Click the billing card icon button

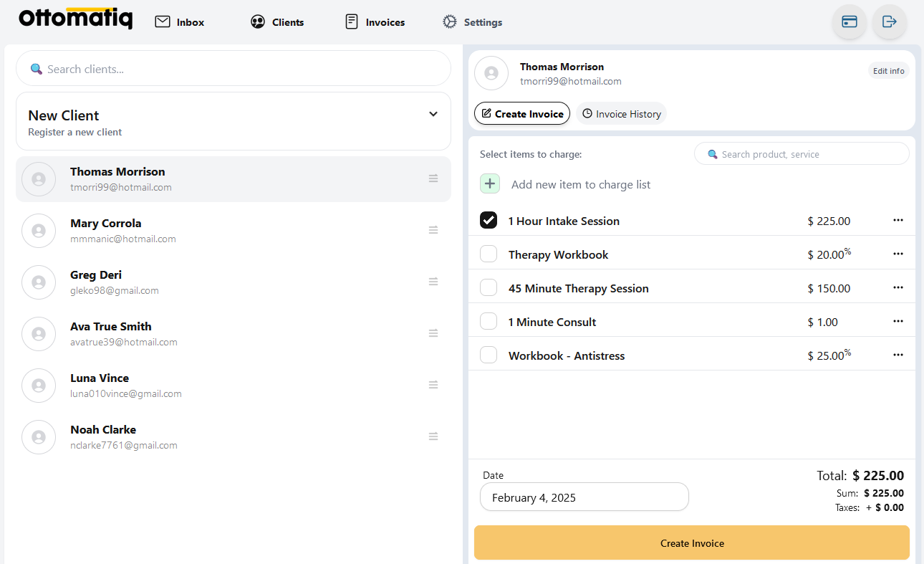850,21
